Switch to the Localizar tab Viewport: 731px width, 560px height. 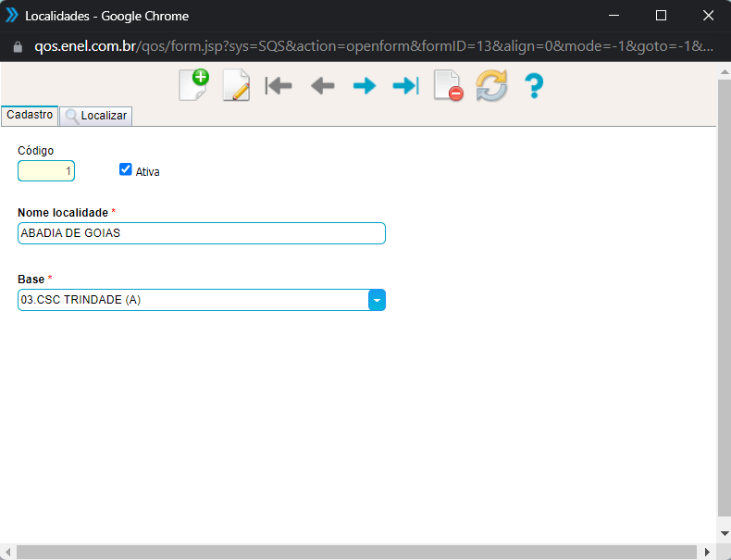[96, 116]
